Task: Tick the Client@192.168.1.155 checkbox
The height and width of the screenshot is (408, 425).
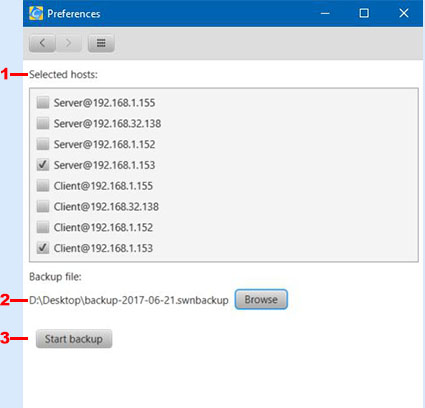Action: (43, 185)
